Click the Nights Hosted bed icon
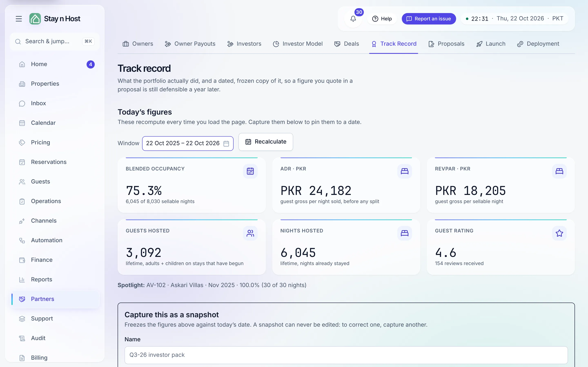The height and width of the screenshot is (367, 588). 404,233
